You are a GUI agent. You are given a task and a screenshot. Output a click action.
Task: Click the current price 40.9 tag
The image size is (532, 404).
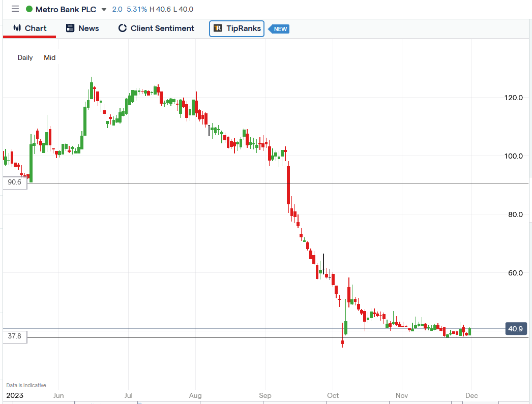516,329
